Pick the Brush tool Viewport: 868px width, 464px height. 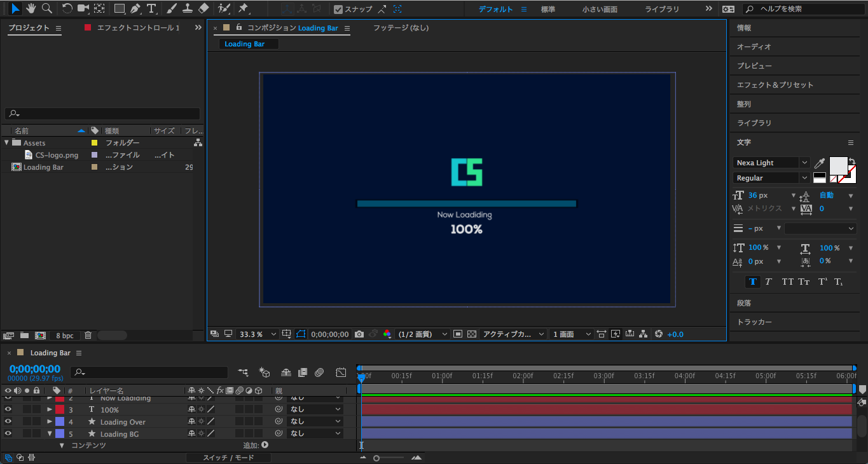click(x=172, y=9)
